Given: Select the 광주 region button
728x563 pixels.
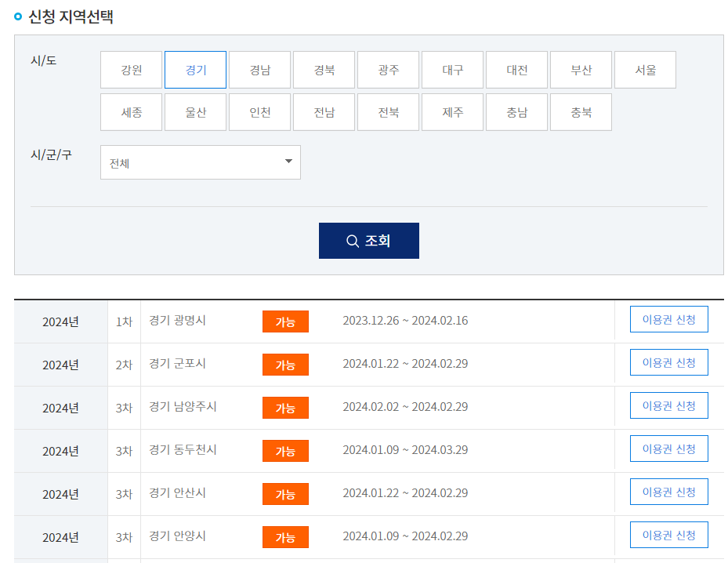Looking at the screenshot, I should point(388,70).
